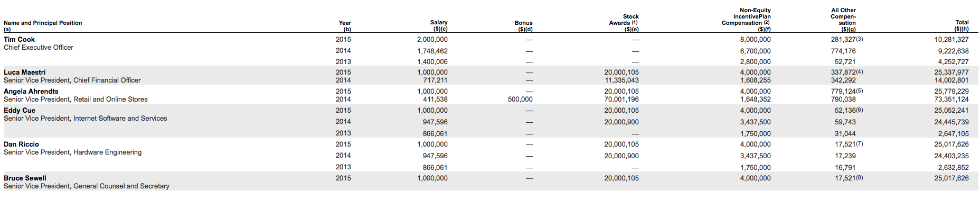Click the Dan Riccio name cell
The height and width of the screenshot is (199, 980).
pyautogui.click(x=21, y=144)
